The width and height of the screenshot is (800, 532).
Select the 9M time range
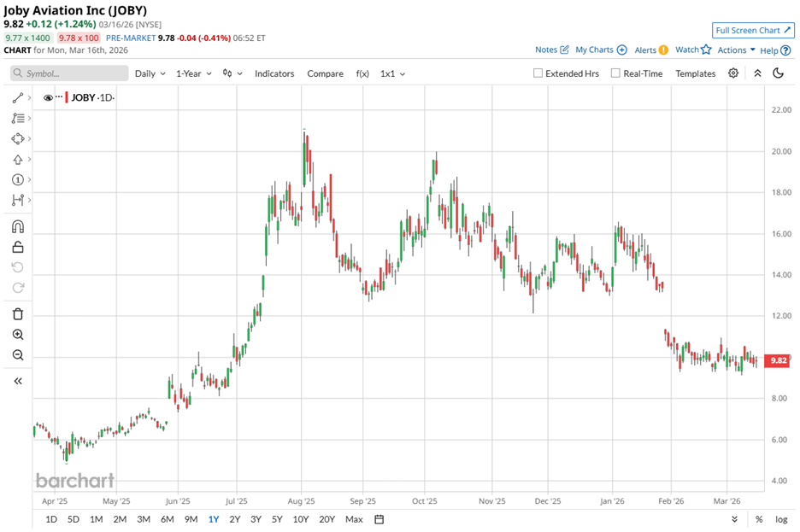coord(191,519)
